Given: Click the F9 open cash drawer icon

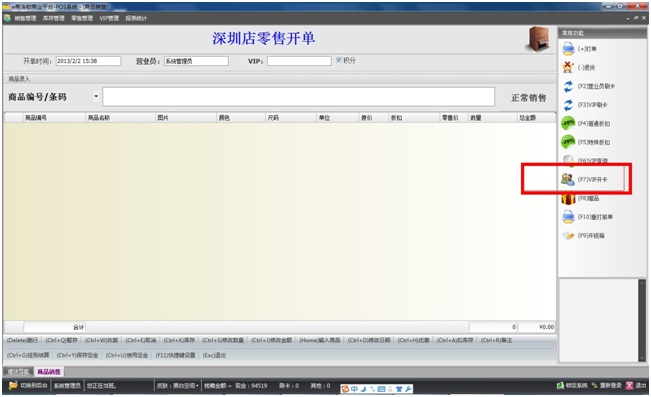Looking at the screenshot, I should pos(568,235).
